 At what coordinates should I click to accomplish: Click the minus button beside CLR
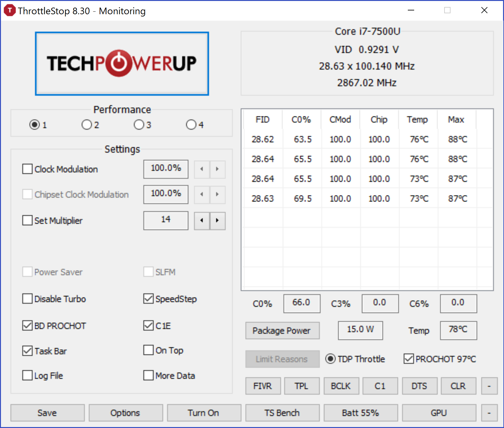pyautogui.click(x=489, y=386)
